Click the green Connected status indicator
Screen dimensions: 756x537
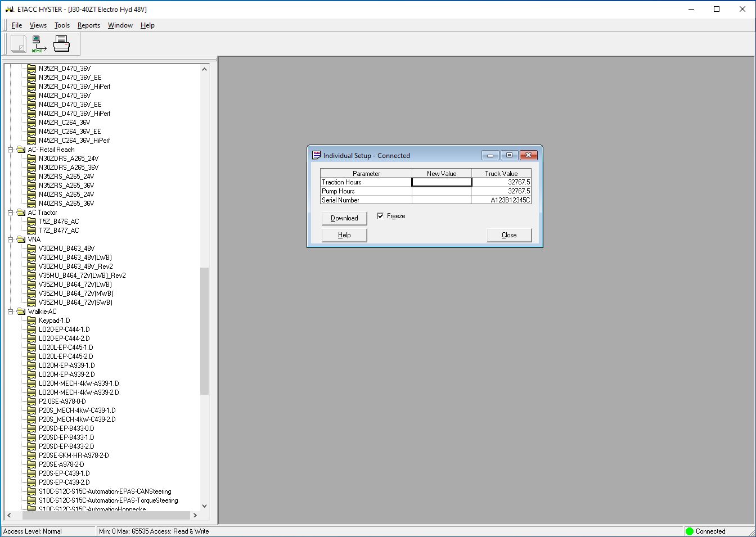(690, 531)
